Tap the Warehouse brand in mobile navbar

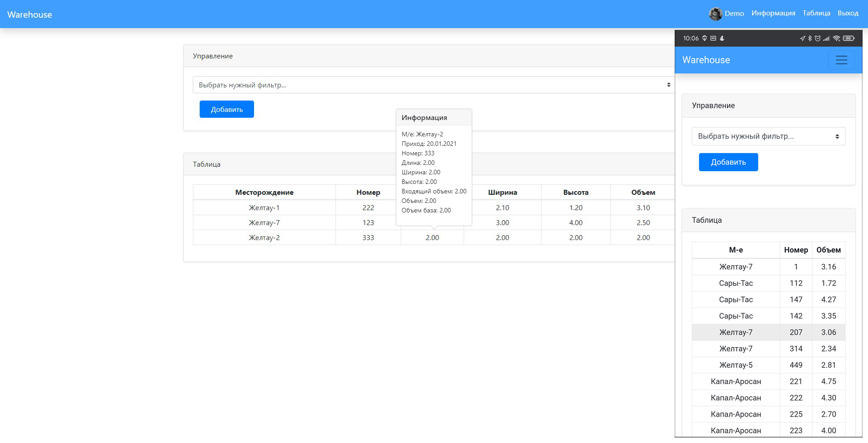click(x=706, y=60)
